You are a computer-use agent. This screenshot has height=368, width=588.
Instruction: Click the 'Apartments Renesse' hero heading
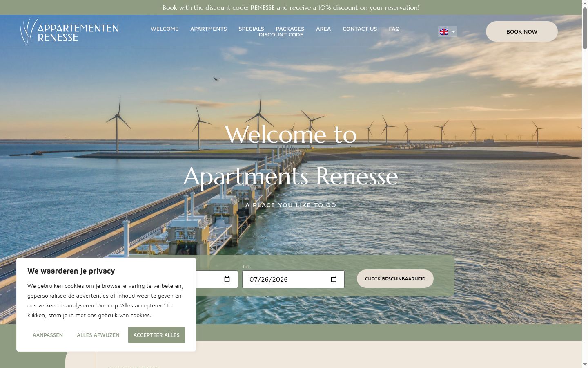[x=291, y=176]
